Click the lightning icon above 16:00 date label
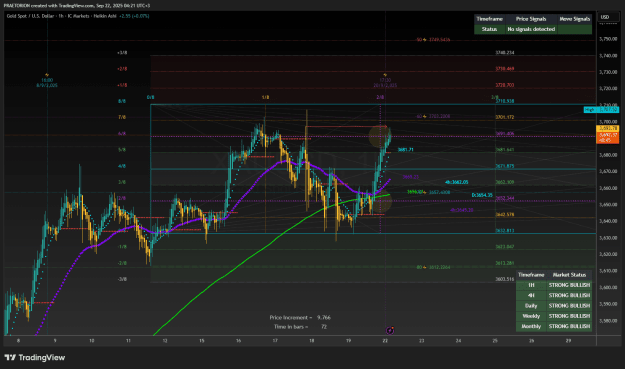 tap(47, 75)
